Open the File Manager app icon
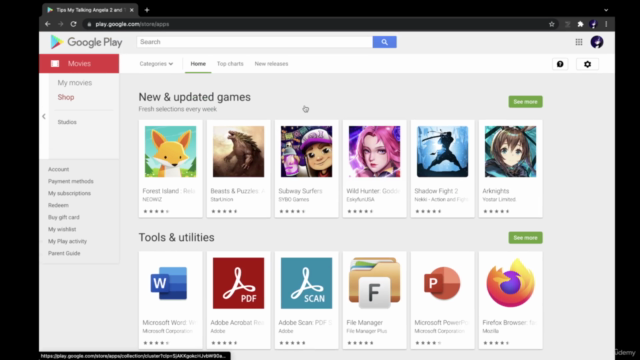The width and height of the screenshot is (640, 360). 374,283
